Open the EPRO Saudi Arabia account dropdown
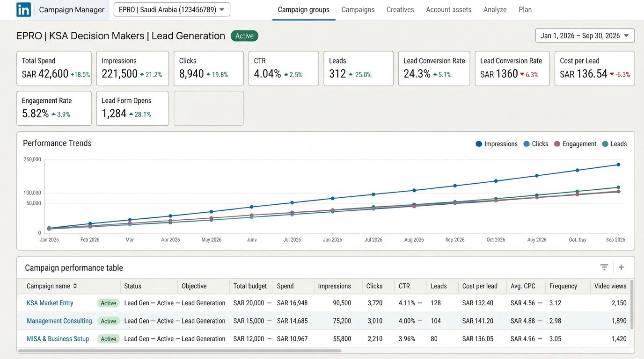 coord(172,9)
